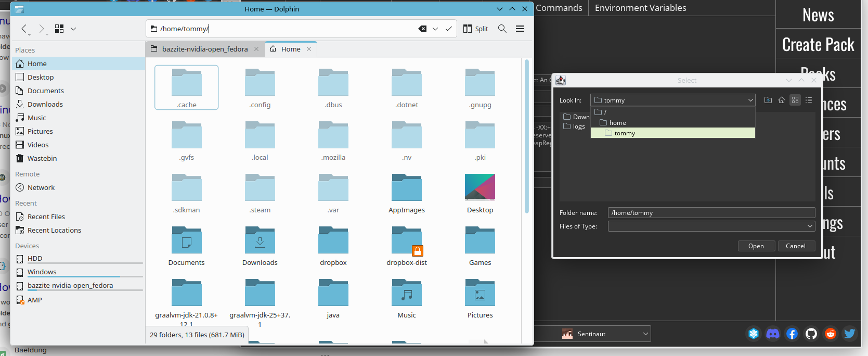Screen dimensions: 868x356
Task: Select the AppImages folder icon
Action: 407,187
